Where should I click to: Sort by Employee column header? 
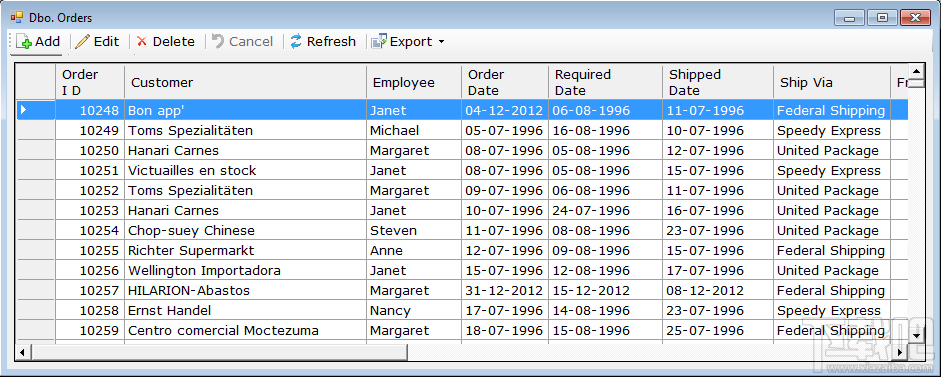tap(414, 82)
